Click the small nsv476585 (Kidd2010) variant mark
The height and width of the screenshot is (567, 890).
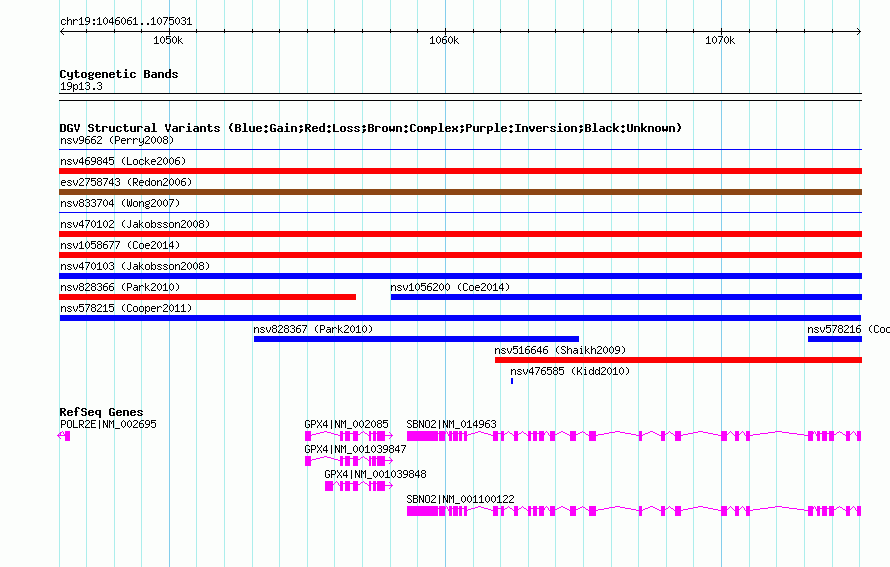[x=512, y=381]
